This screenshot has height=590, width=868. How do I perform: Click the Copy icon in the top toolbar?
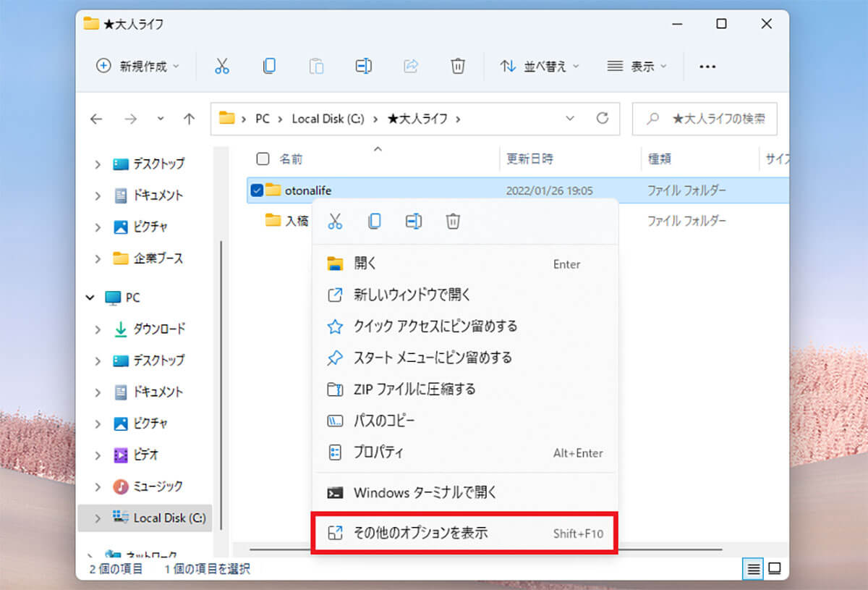(269, 66)
